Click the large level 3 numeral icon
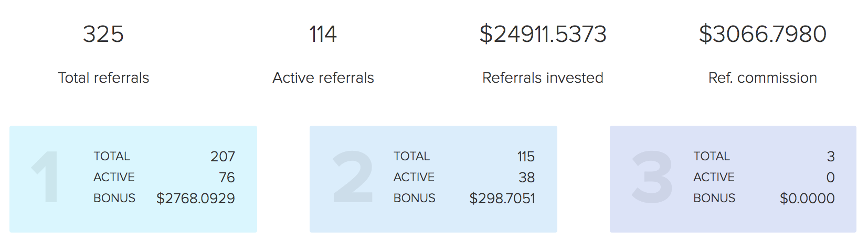 point(652,177)
